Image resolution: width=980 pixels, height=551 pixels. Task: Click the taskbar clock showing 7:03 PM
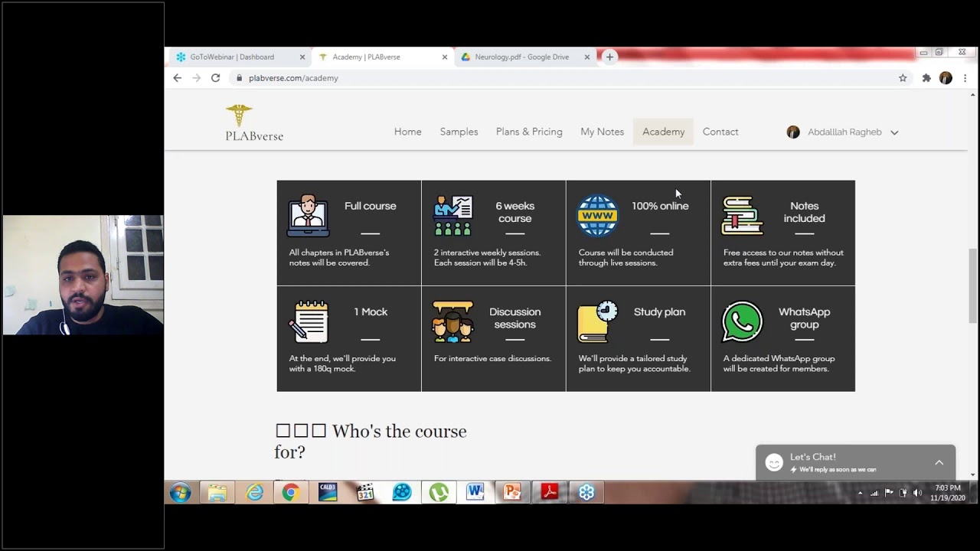point(948,493)
